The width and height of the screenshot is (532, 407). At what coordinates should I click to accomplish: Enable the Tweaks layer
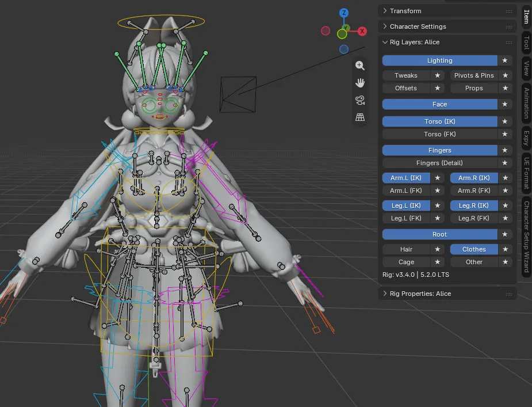pos(406,75)
